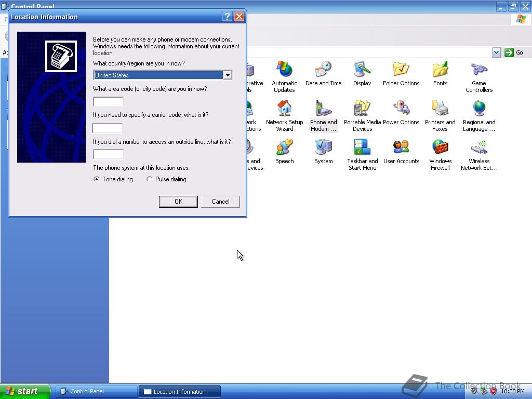Click the Go arrow icon in address bar

pos(509,52)
